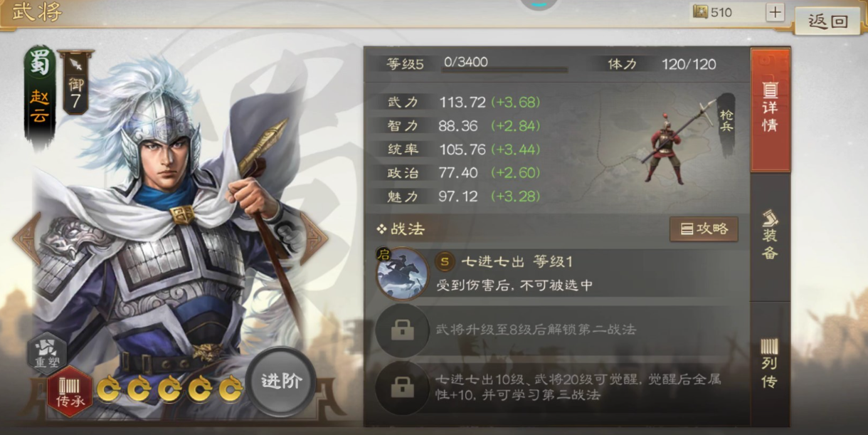Tap the fifth gold dragon star
The width and height of the screenshot is (868, 435).
coord(231,389)
